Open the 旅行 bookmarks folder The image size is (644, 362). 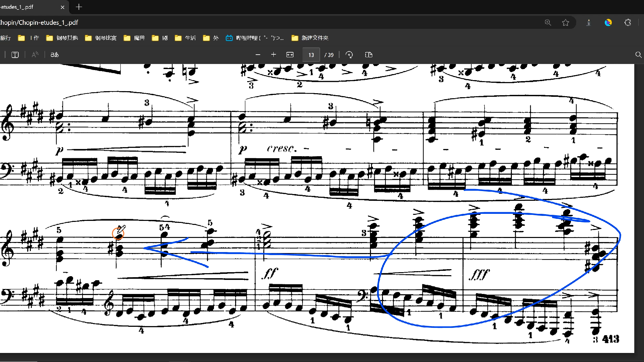(5, 38)
